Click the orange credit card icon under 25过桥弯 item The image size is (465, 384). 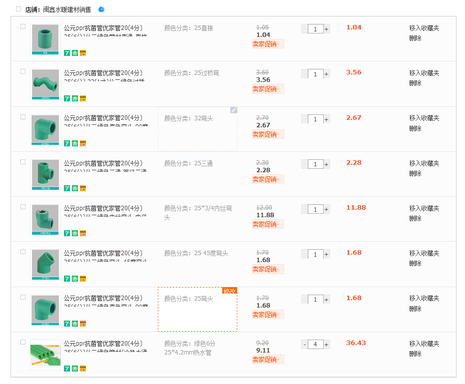[83, 98]
